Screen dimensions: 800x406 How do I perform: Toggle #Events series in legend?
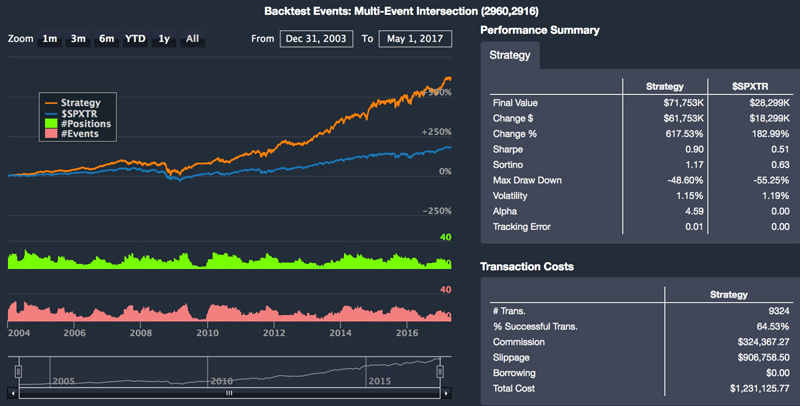[x=79, y=133]
